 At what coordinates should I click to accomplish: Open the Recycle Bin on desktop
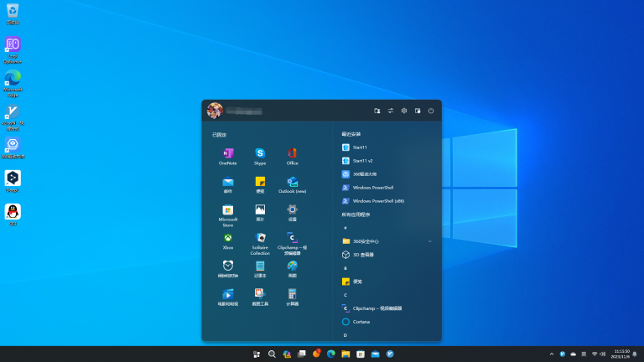[x=13, y=12]
